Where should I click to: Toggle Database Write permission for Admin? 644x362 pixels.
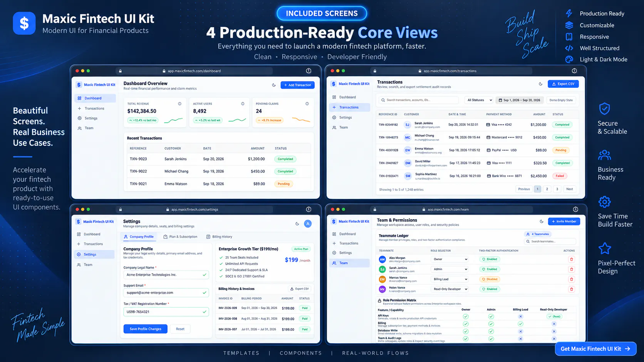tap(491, 331)
